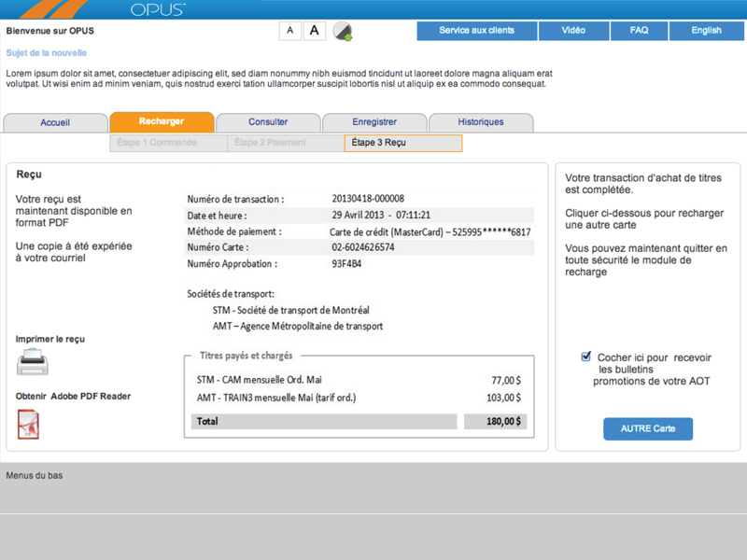Go to the Historiques tab
The image size is (747, 560).
pos(481,122)
